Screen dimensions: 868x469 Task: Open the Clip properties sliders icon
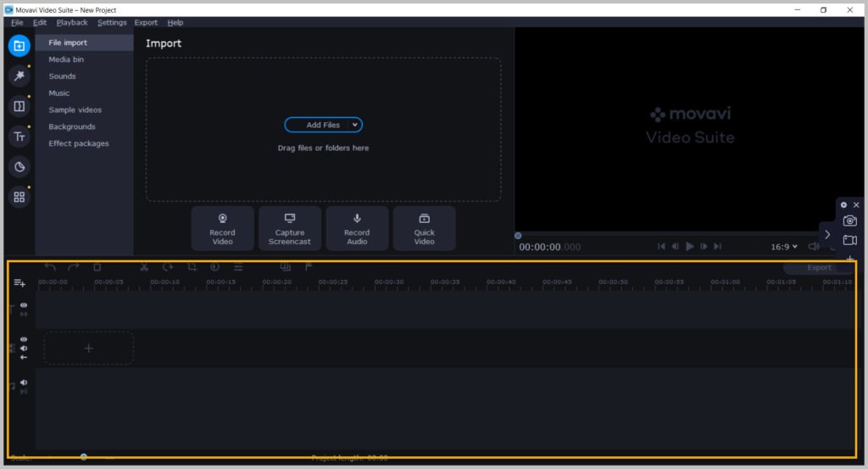click(x=238, y=267)
